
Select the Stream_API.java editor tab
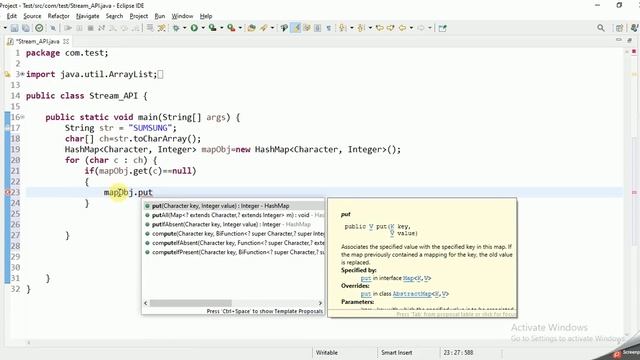click(37, 41)
